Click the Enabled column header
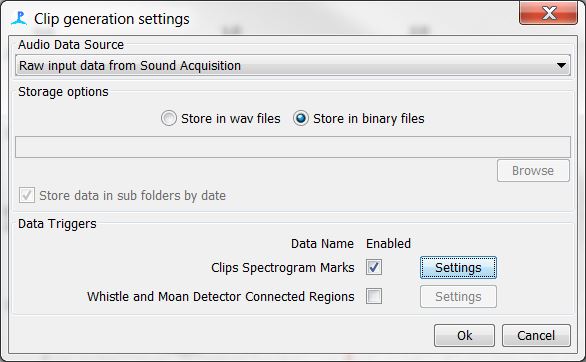The height and width of the screenshot is (362, 586). click(388, 244)
